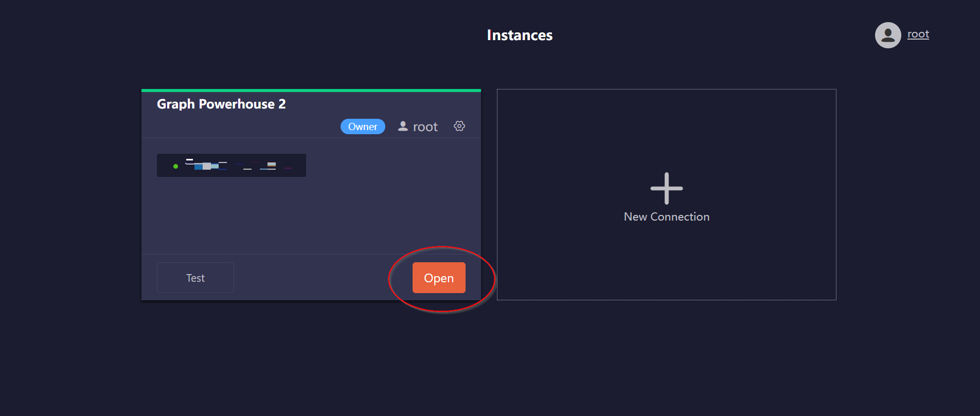Click the root username in instance card
Viewport: 980px width, 416px height.
point(425,127)
